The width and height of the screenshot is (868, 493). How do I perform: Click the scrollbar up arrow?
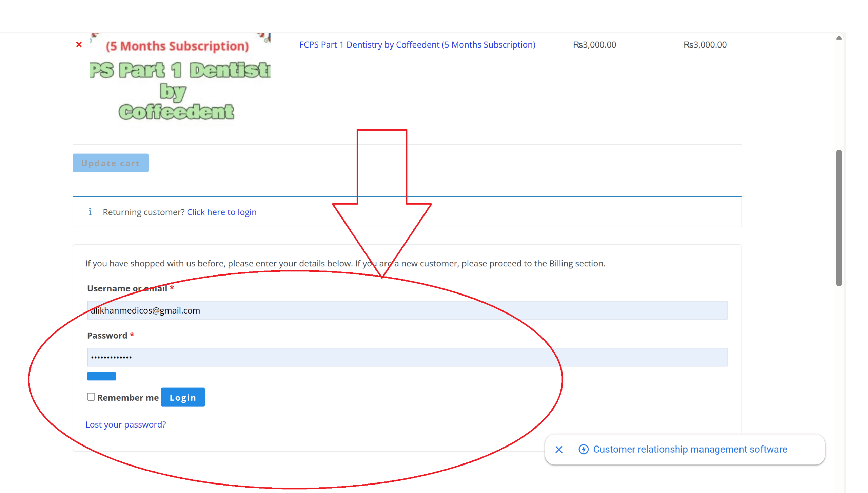tap(839, 38)
